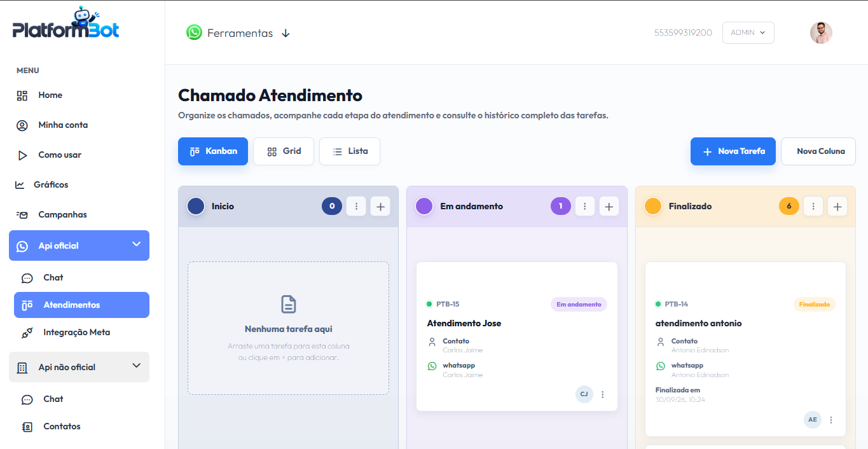Click the PlatformBot logo

pos(65,24)
